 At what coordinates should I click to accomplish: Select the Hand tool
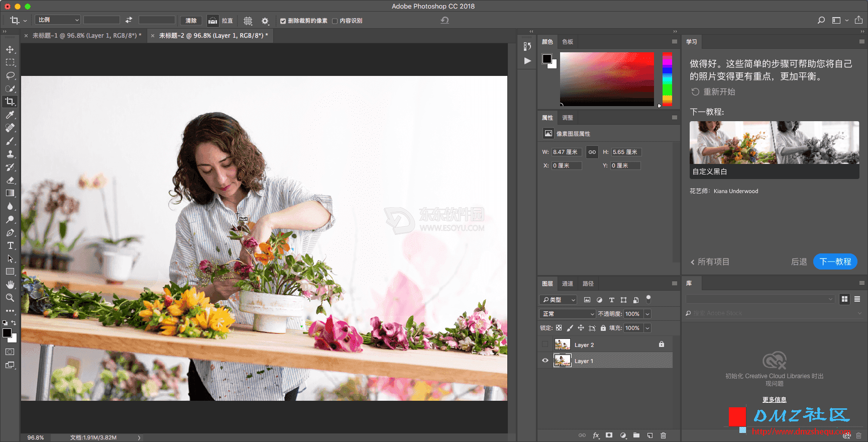coord(10,285)
